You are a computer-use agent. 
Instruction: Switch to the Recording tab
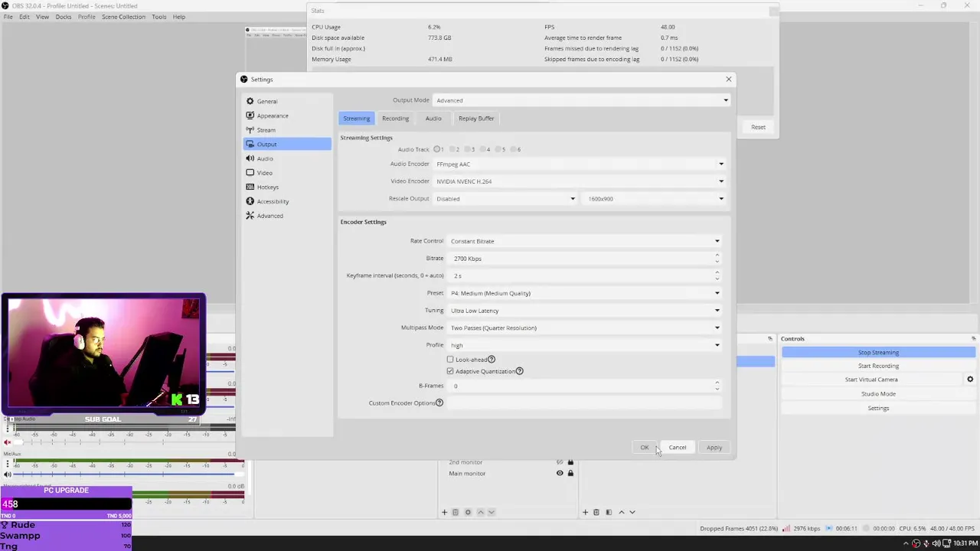pyautogui.click(x=396, y=119)
